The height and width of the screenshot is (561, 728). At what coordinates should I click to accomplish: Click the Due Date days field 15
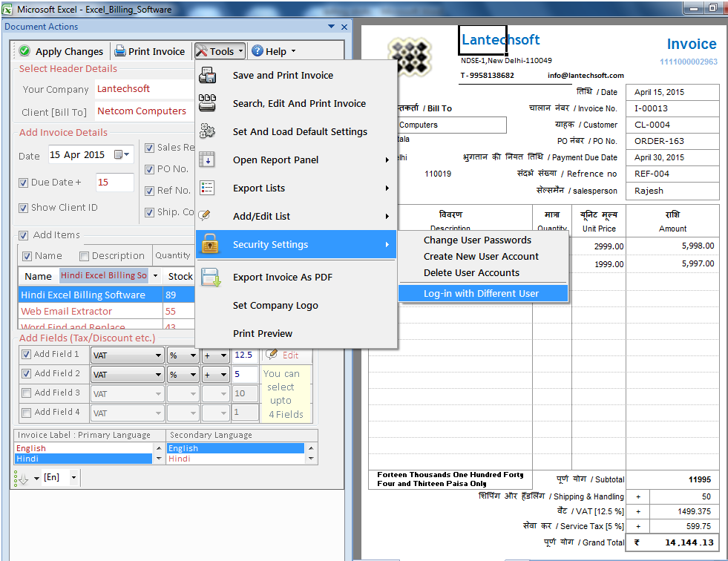coord(114,183)
